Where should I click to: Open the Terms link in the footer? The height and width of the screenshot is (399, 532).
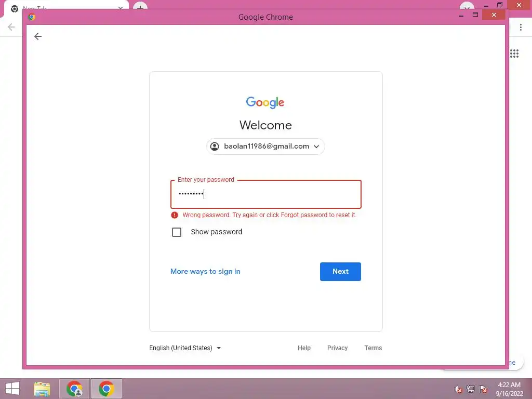373,348
